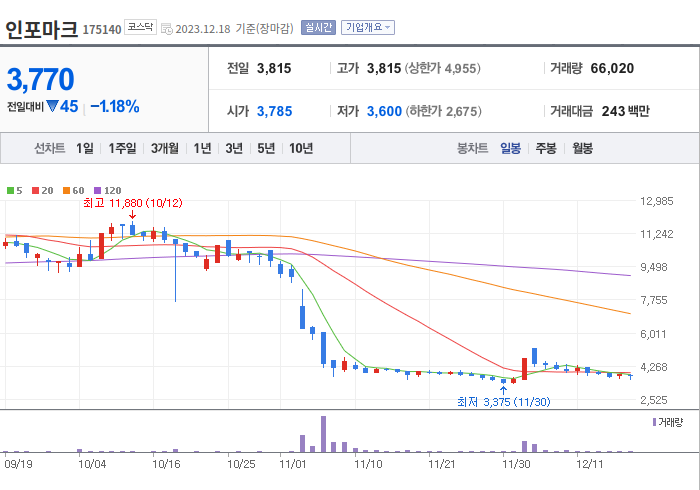Choose the 월봉 monthly candle chart

coord(583,148)
